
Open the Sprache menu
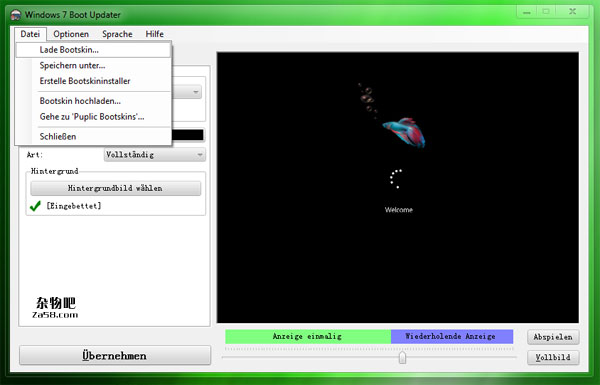click(117, 34)
